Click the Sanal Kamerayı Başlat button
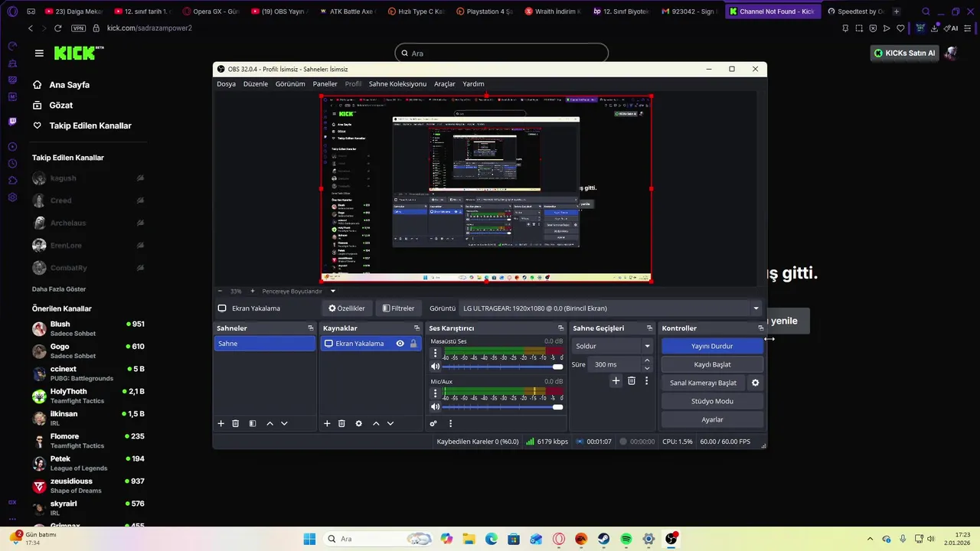The image size is (980, 551). (x=703, y=383)
